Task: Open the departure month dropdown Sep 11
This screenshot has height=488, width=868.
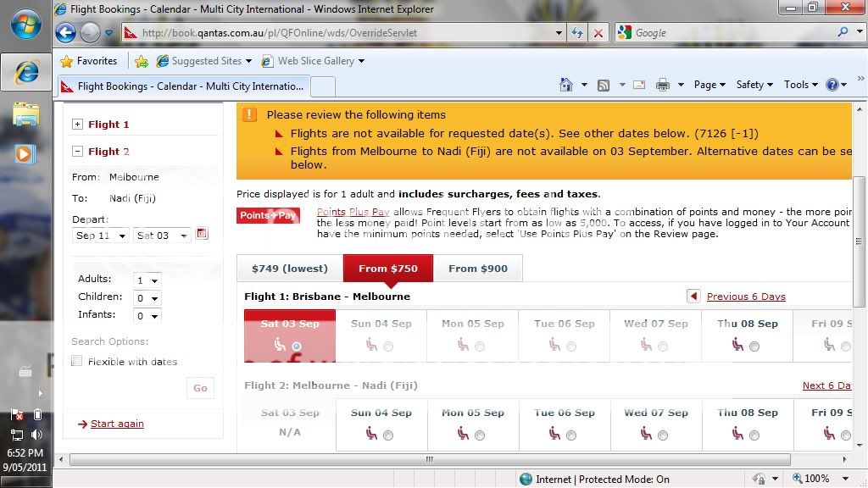Action: pyautogui.click(x=101, y=236)
